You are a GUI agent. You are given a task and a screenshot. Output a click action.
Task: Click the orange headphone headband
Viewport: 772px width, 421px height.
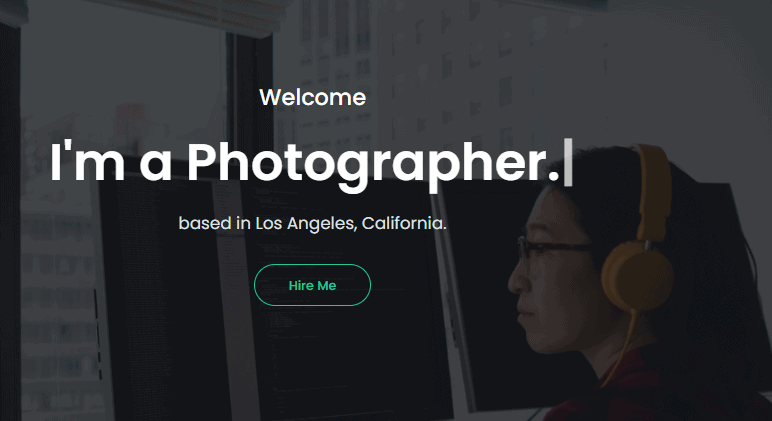[654, 187]
